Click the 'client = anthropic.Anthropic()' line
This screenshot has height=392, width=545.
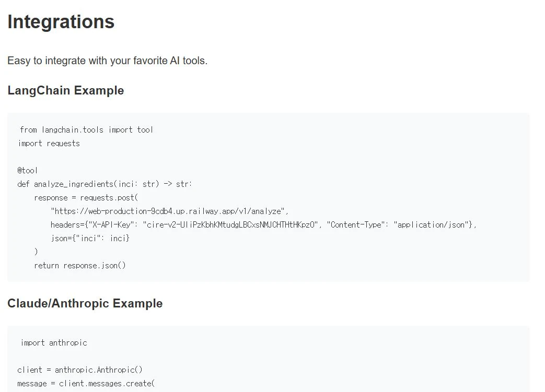[79, 370]
